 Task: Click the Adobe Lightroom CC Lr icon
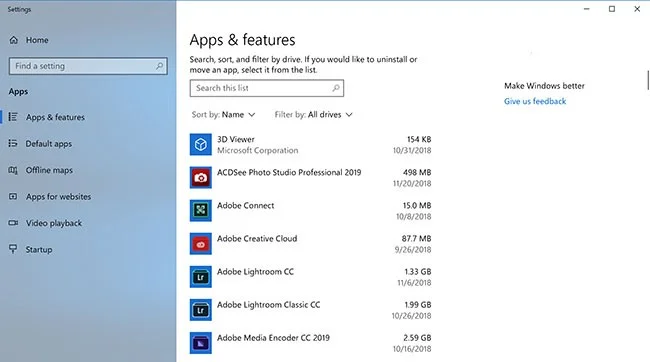[201, 277]
